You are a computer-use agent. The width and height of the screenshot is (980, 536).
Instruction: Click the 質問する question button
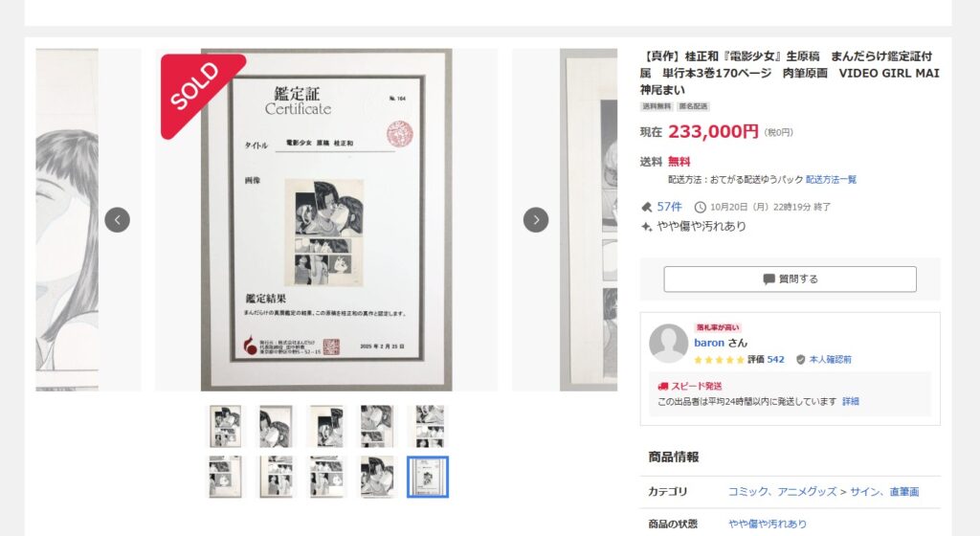pos(790,279)
